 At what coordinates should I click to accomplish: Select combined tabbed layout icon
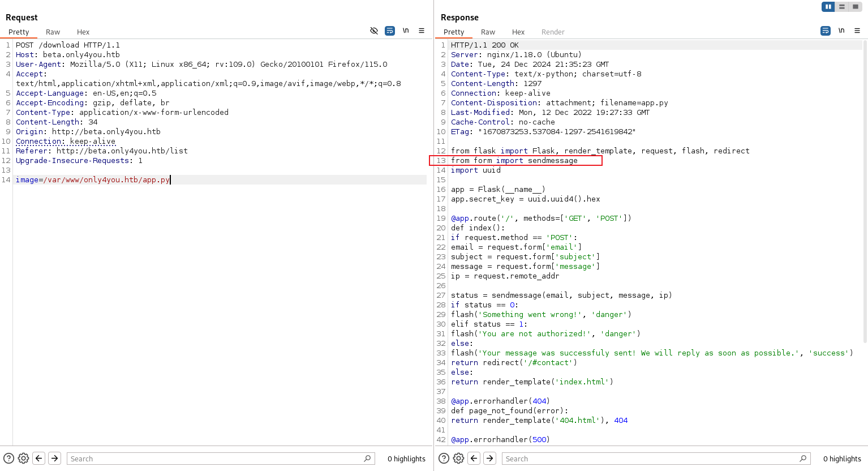click(x=856, y=7)
